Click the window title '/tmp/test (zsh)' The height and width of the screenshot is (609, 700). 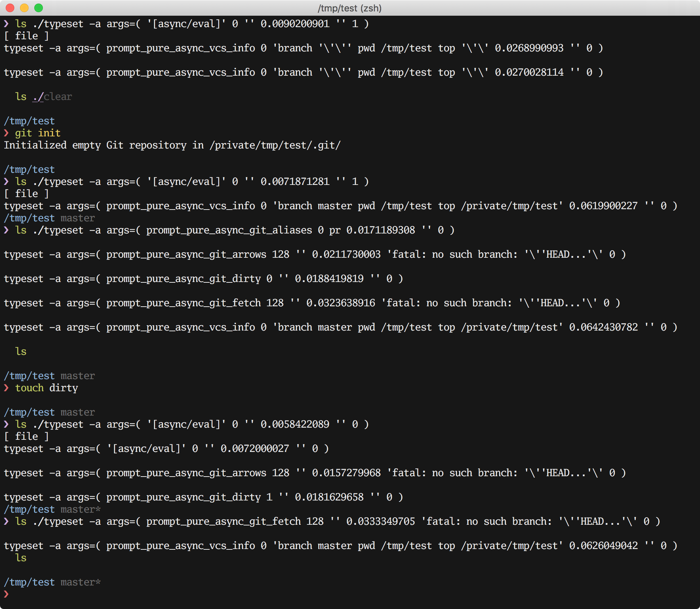click(x=349, y=8)
